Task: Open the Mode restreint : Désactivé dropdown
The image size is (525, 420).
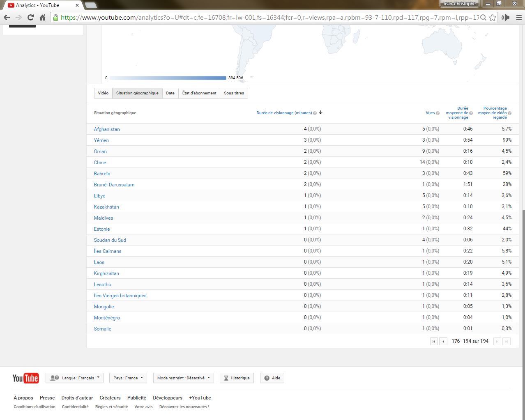Action: coord(183,378)
